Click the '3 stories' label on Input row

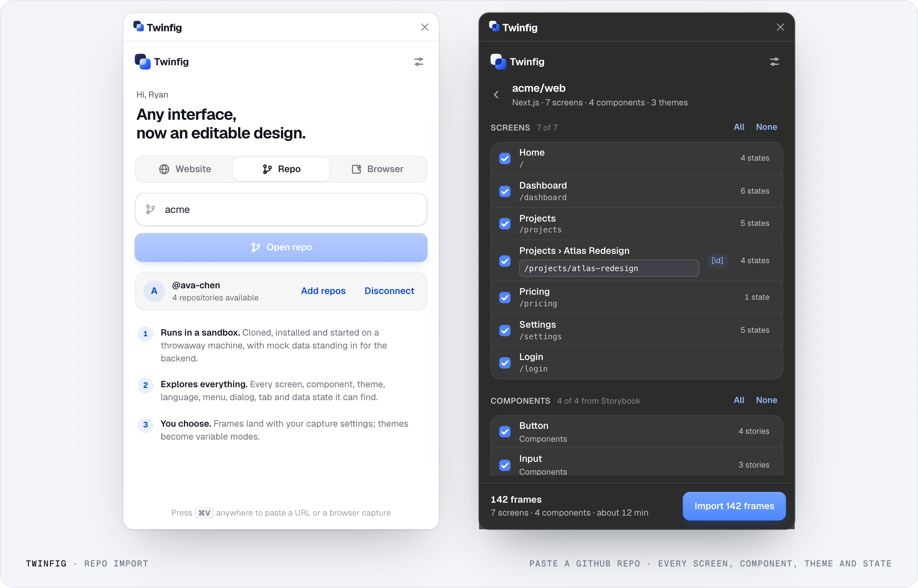click(x=753, y=465)
